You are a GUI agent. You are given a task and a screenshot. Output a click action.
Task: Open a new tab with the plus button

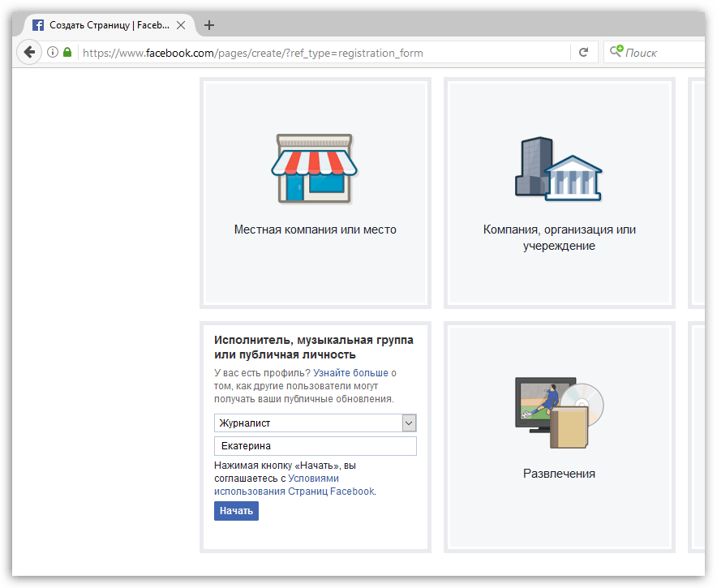pos(209,25)
